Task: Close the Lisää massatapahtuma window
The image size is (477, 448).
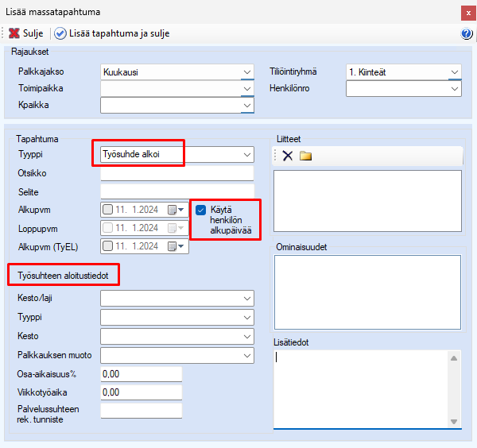Action: (x=464, y=12)
